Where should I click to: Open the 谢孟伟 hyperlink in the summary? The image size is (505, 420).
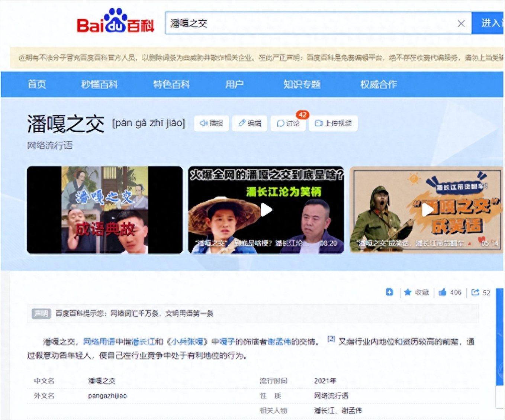tap(279, 342)
